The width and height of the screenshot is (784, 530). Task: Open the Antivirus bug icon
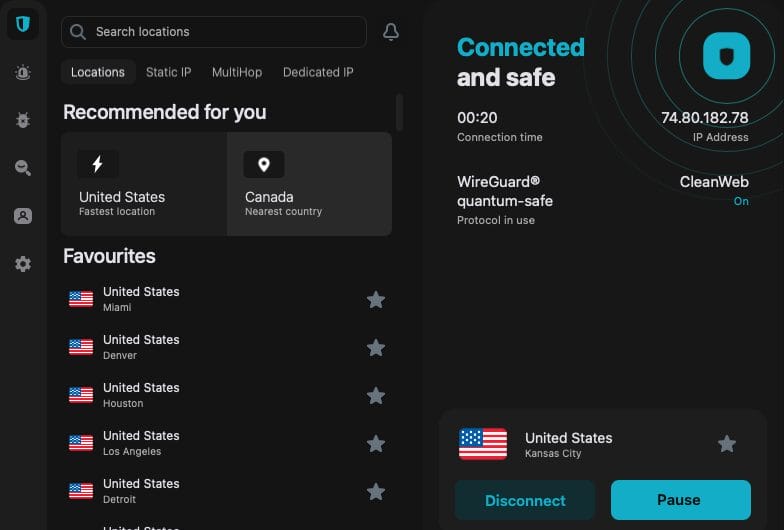23,120
